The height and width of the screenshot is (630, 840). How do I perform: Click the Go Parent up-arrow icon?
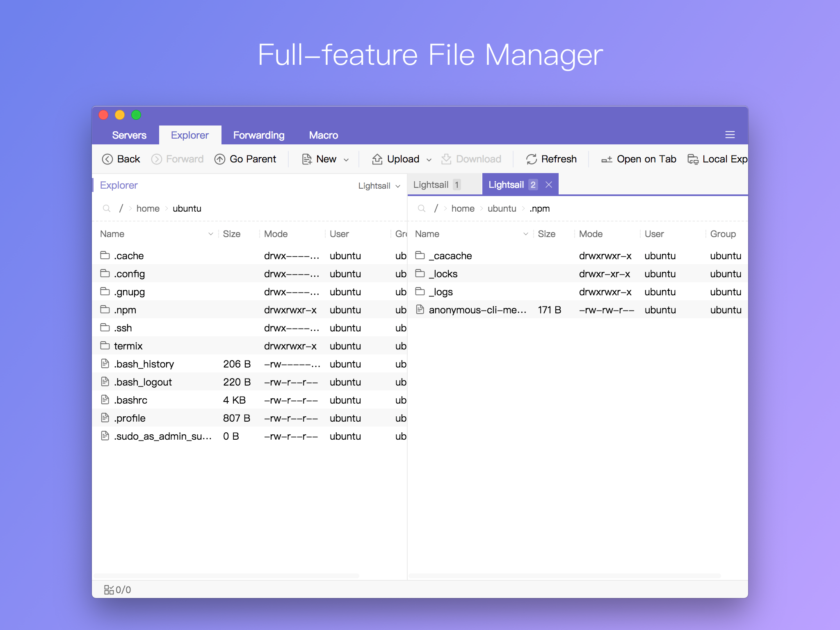pyautogui.click(x=220, y=159)
